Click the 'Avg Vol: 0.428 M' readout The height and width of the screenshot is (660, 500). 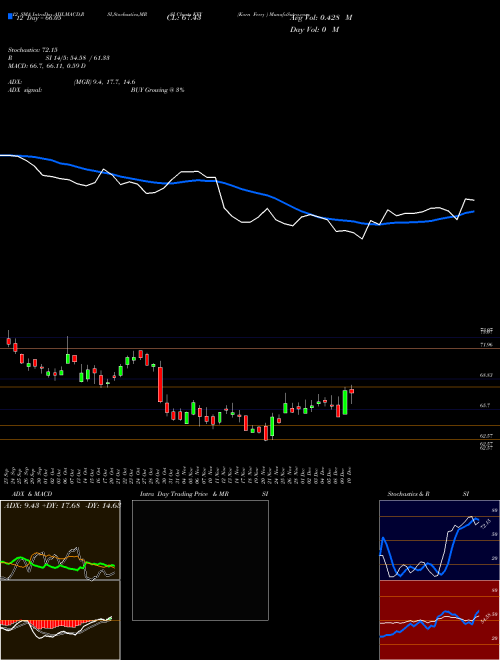[321, 18]
